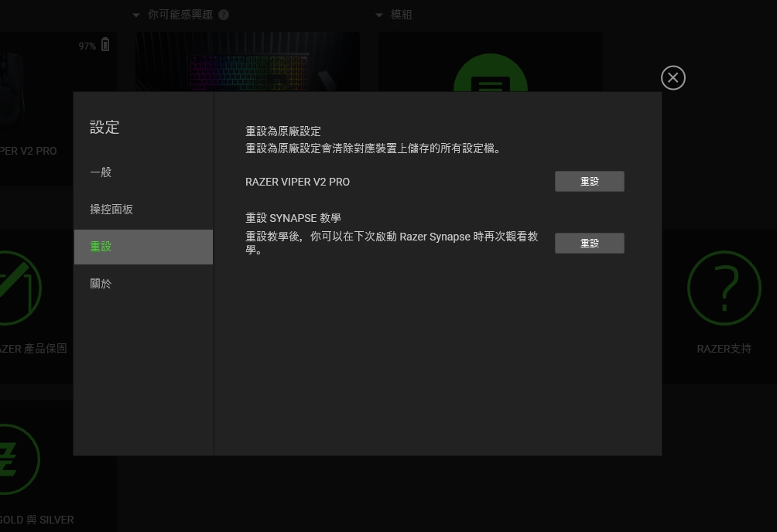
Task: Collapse the 模組 section arrow
Action: click(379, 15)
